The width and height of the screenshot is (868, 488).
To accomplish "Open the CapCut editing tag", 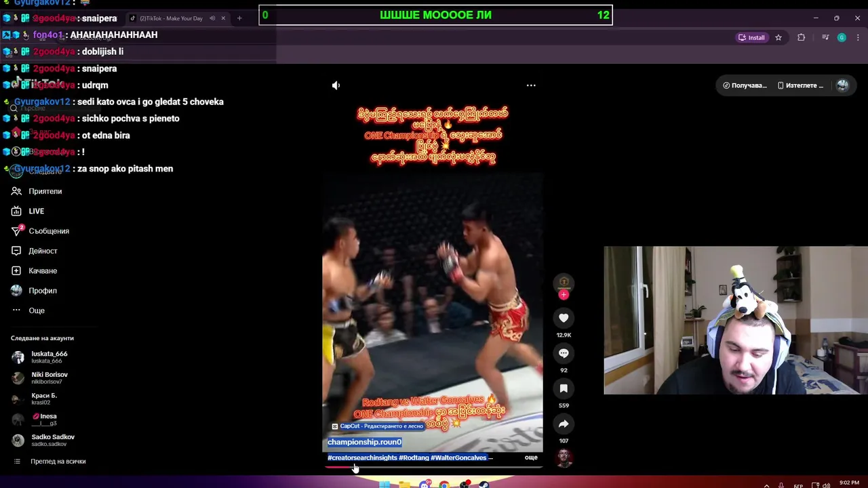I will [x=377, y=426].
